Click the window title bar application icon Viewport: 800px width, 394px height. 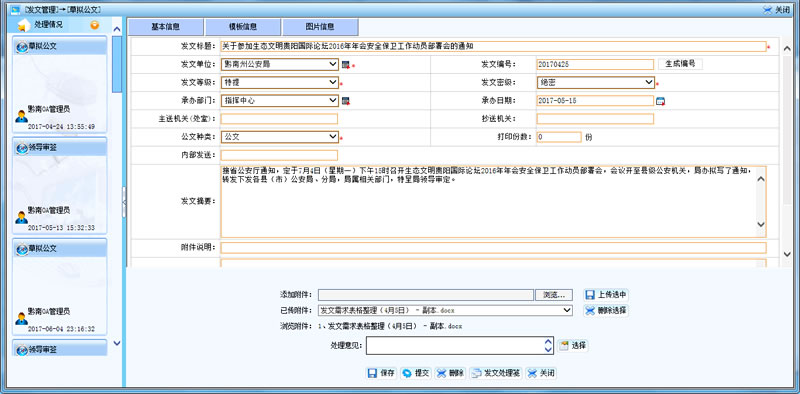click(x=15, y=10)
